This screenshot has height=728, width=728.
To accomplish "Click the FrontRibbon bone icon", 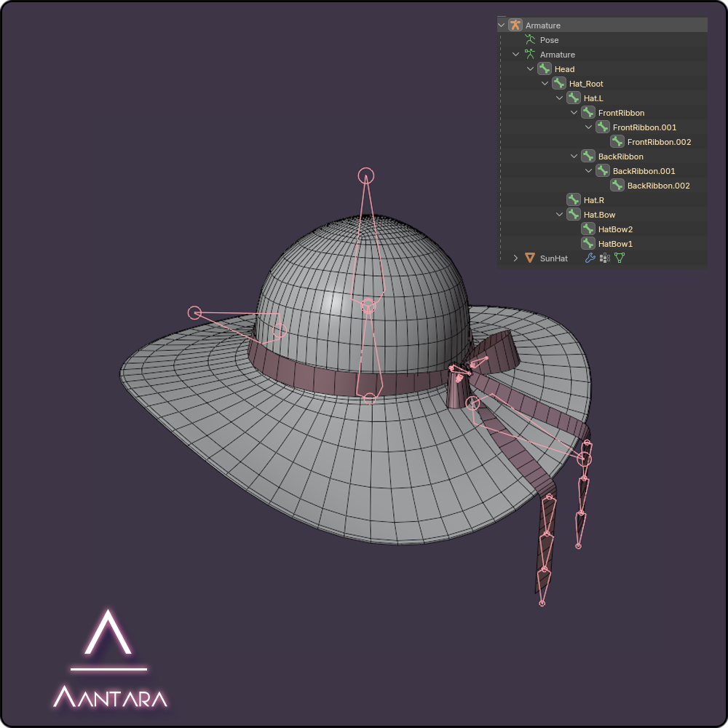I will (x=587, y=112).
